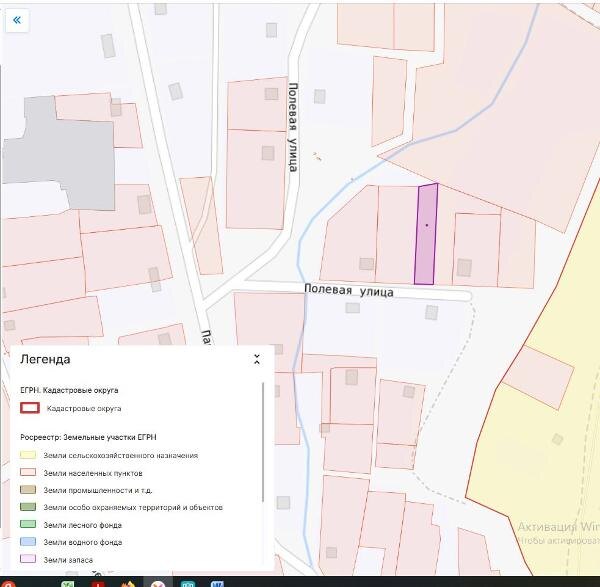This screenshot has width=600, height=587.
Task: Click the red Кадастровые округа outline swatch
Action: tap(30, 408)
